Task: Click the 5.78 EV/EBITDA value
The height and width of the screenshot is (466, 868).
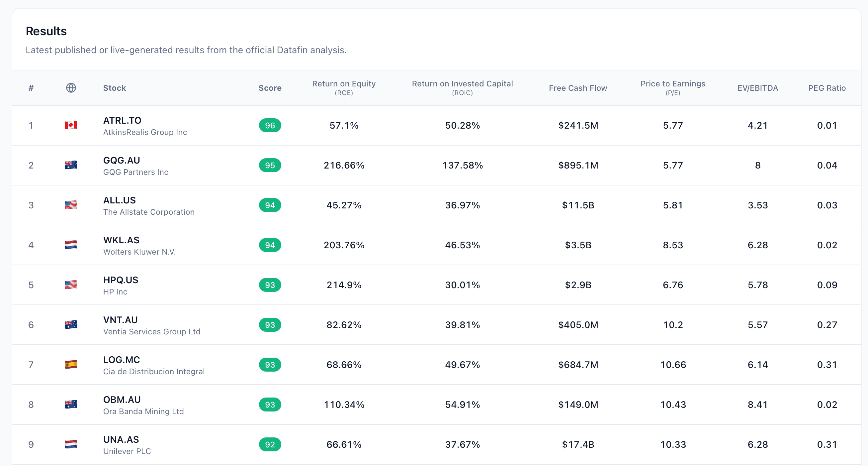Action: pos(758,285)
